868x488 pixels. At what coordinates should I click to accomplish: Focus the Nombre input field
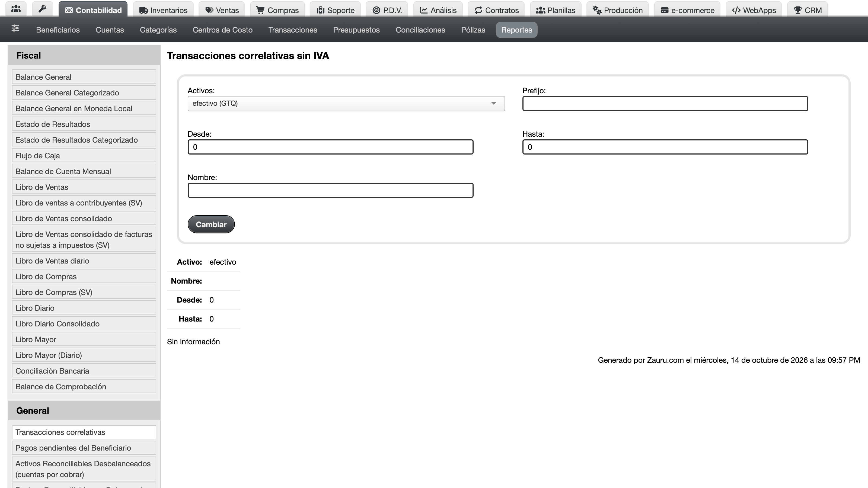tap(331, 190)
